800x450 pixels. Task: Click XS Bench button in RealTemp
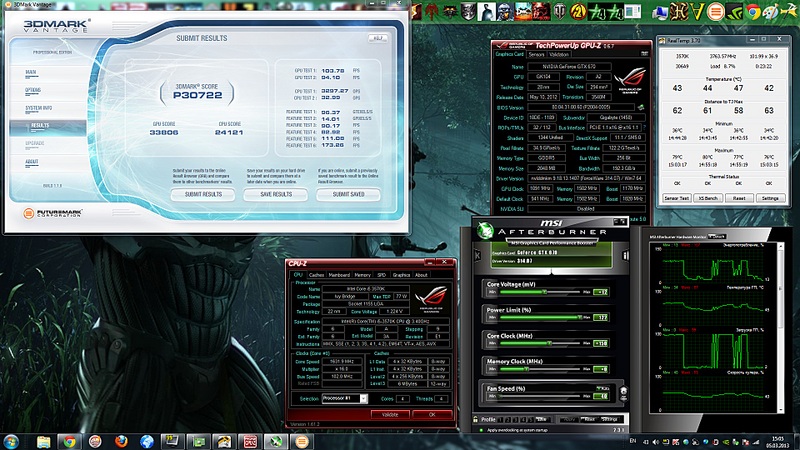tap(708, 198)
